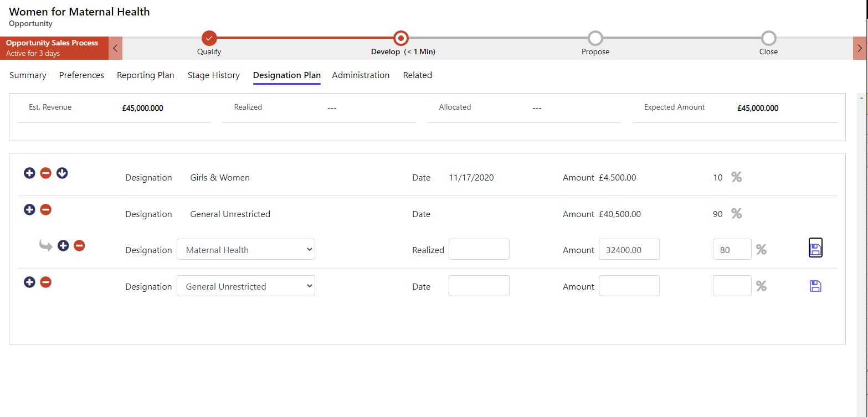868x417 pixels.
Task: Click the percent icon next to 90
Action: (737, 214)
